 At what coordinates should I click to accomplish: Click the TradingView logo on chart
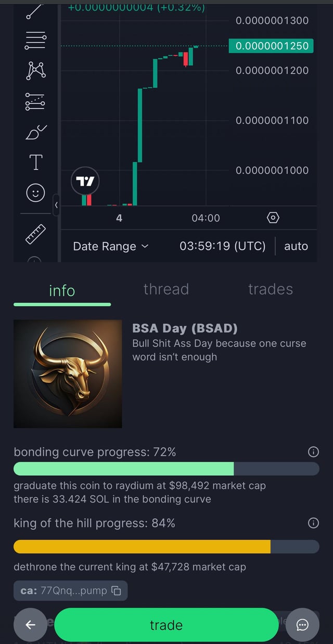(85, 181)
